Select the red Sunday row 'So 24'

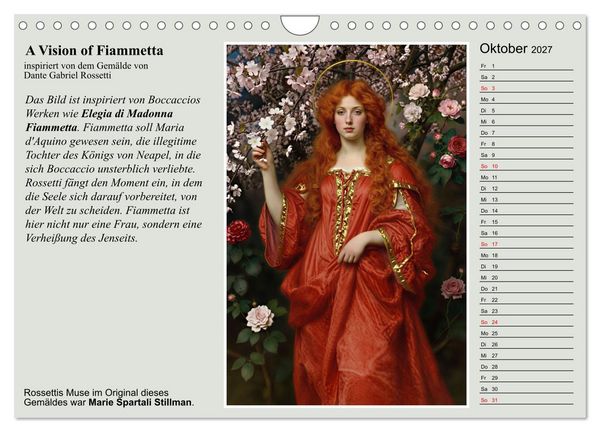[527, 322]
